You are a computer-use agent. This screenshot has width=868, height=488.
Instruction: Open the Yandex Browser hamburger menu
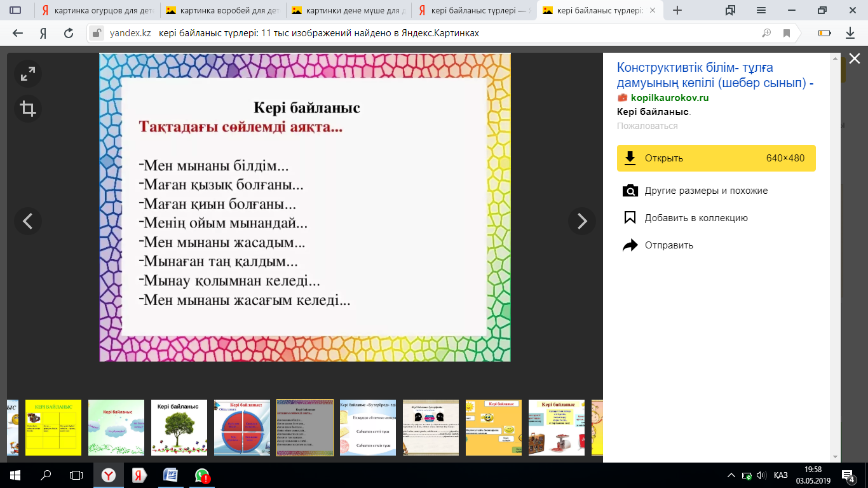click(x=760, y=11)
